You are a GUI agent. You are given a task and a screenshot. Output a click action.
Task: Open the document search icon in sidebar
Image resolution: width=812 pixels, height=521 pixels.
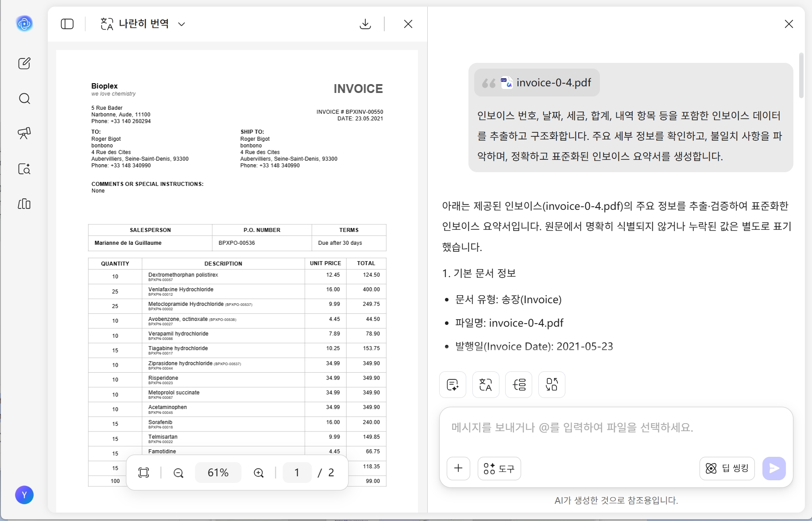tap(24, 169)
